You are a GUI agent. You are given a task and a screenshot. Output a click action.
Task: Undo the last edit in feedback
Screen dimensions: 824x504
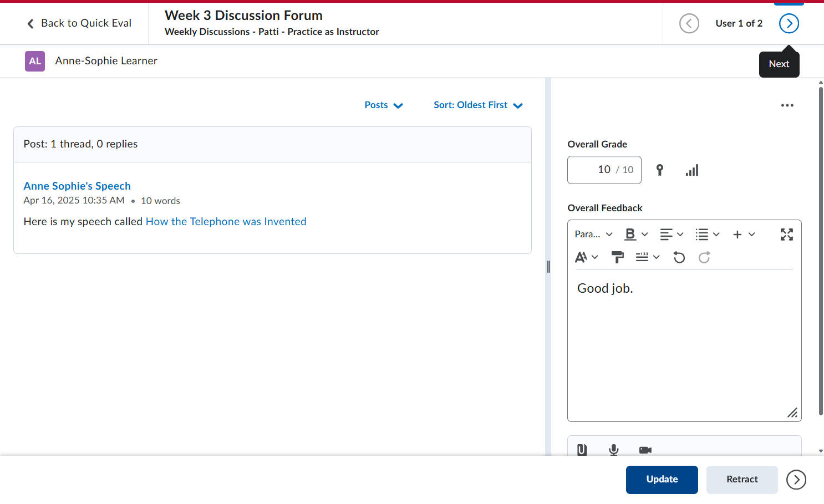pos(679,257)
